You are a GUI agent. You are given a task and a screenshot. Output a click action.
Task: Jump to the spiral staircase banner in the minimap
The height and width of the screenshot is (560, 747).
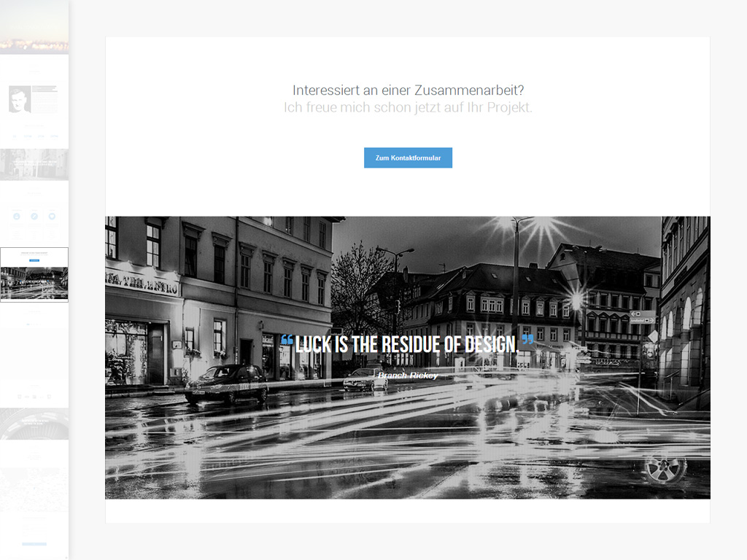(x=34, y=424)
